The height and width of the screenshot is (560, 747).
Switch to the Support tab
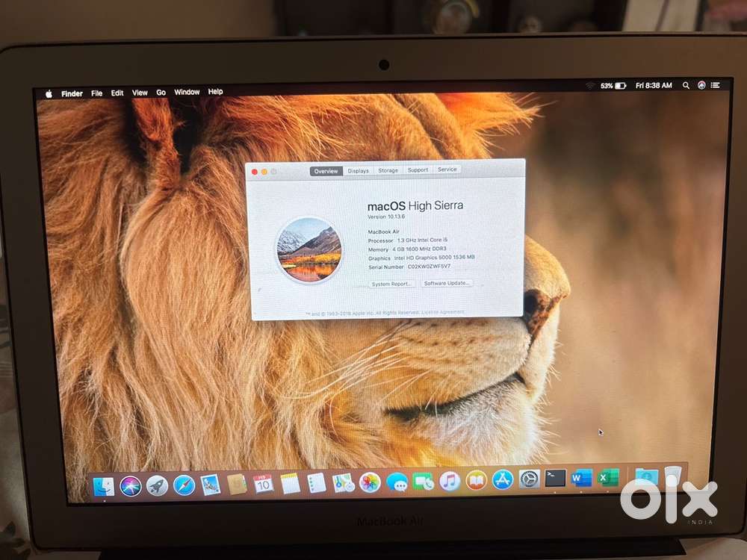[418, 169]
